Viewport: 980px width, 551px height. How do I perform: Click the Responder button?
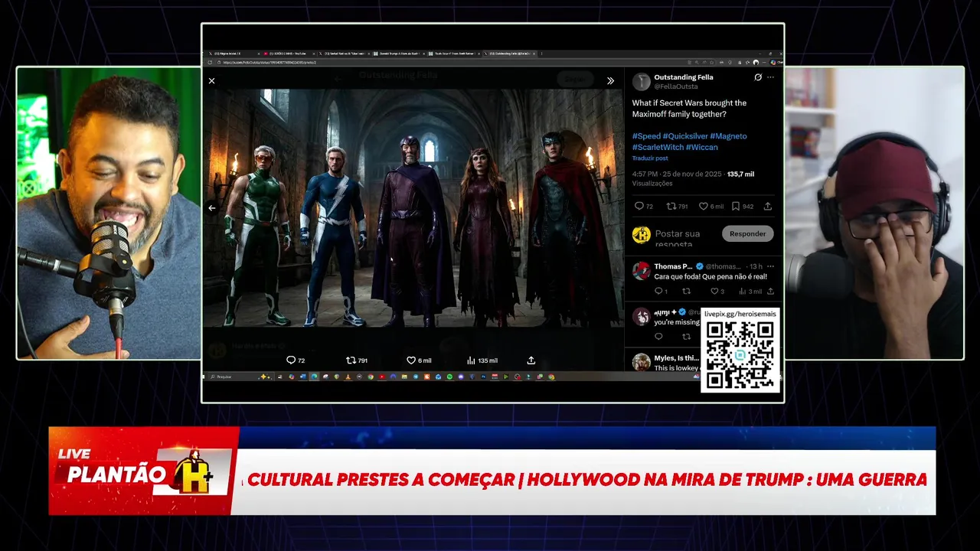(x=747, y=233)
